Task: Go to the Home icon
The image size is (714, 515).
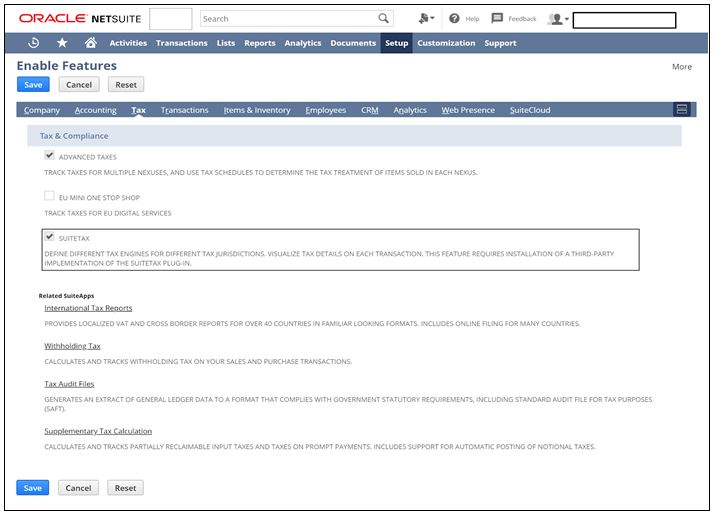Action: 91,43
